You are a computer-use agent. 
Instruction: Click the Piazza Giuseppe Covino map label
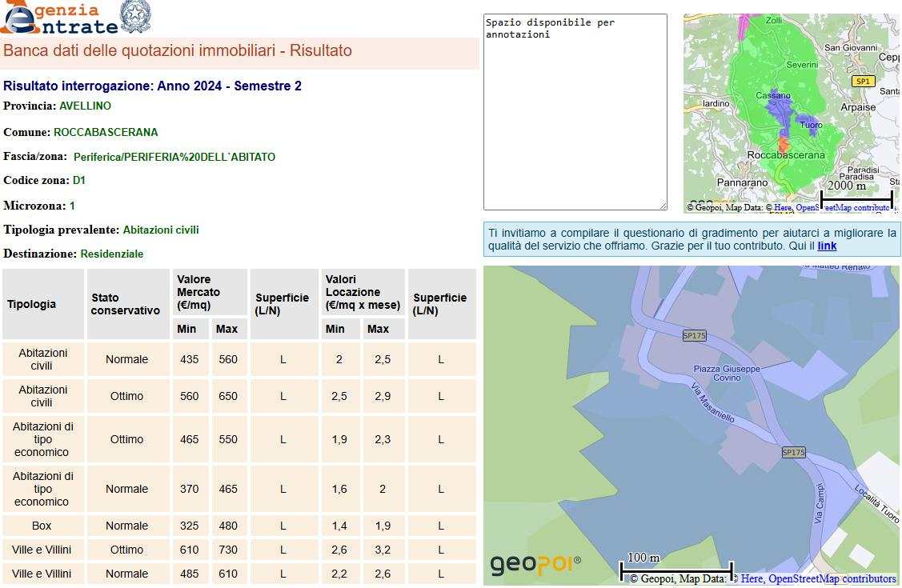click(x=727, y=373)
